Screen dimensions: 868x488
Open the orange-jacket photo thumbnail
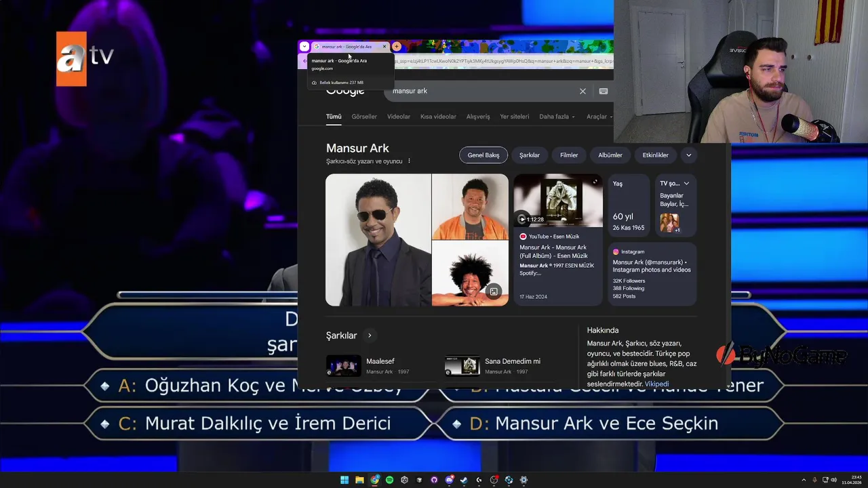coord(471,207)
